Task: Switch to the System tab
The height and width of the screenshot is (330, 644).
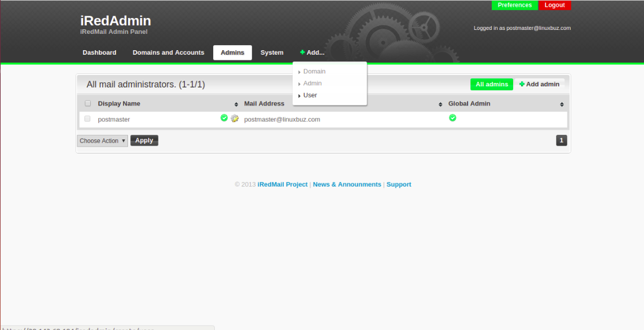Action: (x=272, y=52)
